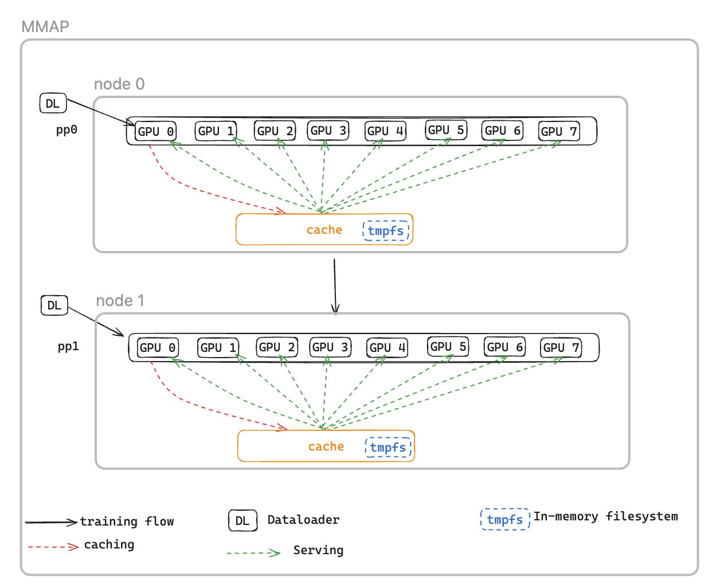This screenshot has height=588, width=712.
Task: Click the DL icon in the legend
Action: [242, 520]
